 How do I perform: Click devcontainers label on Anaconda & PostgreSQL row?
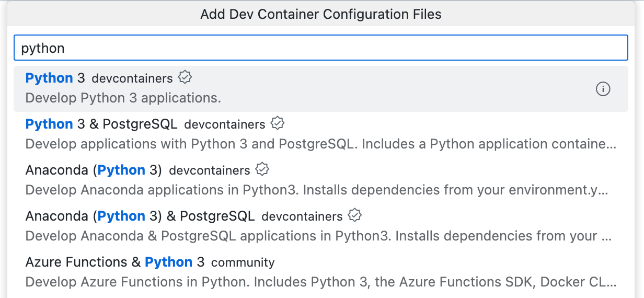(x=302, y=216)
